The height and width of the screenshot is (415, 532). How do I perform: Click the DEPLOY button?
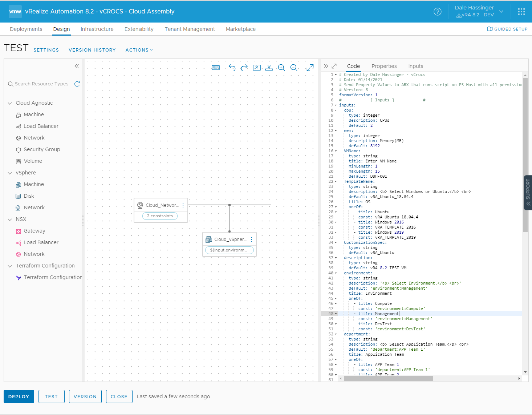pyautogui.click(x=19, y=396)
